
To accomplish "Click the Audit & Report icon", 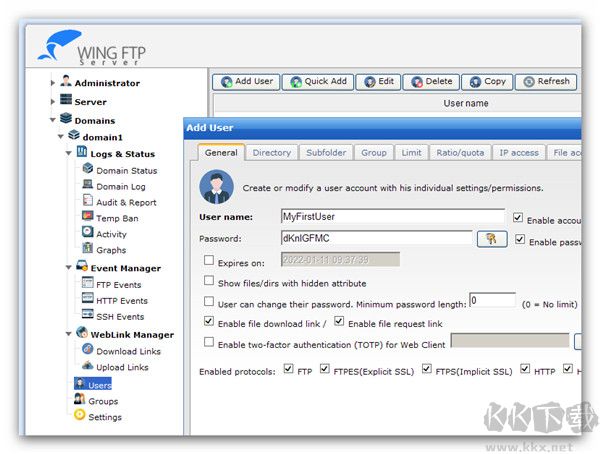I will [88, 200].
